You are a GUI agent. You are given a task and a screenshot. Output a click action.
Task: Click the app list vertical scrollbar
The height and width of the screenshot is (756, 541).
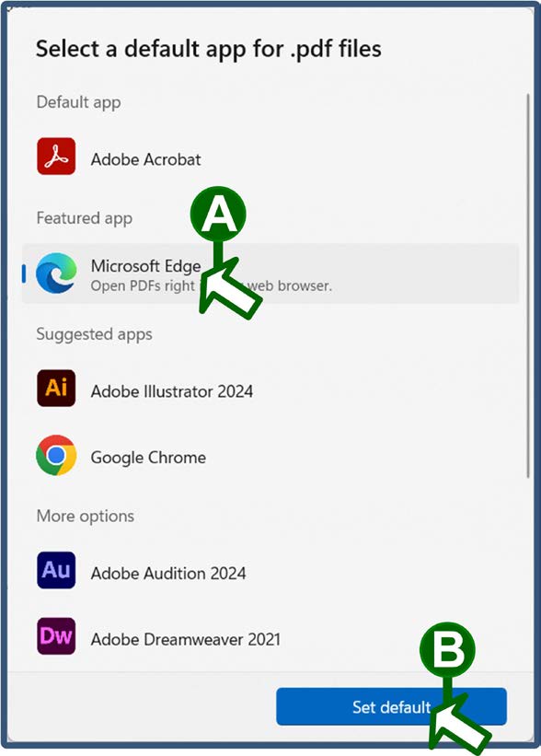point(528,285)
